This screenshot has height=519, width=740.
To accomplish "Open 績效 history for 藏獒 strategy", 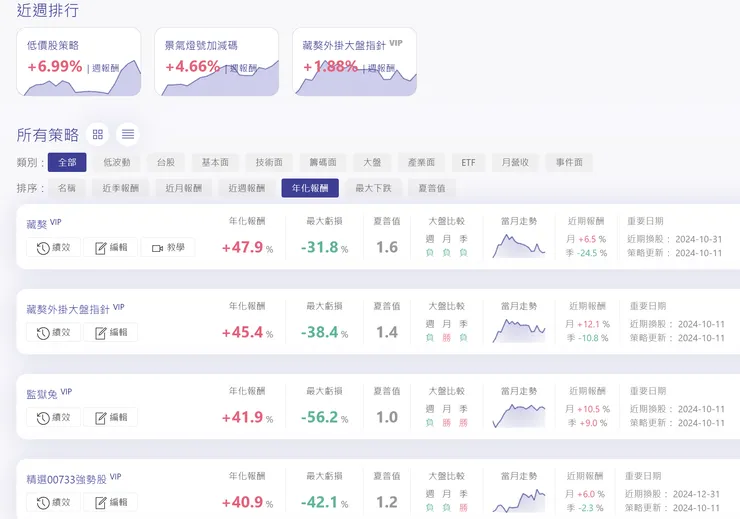I will click(53, 247).
